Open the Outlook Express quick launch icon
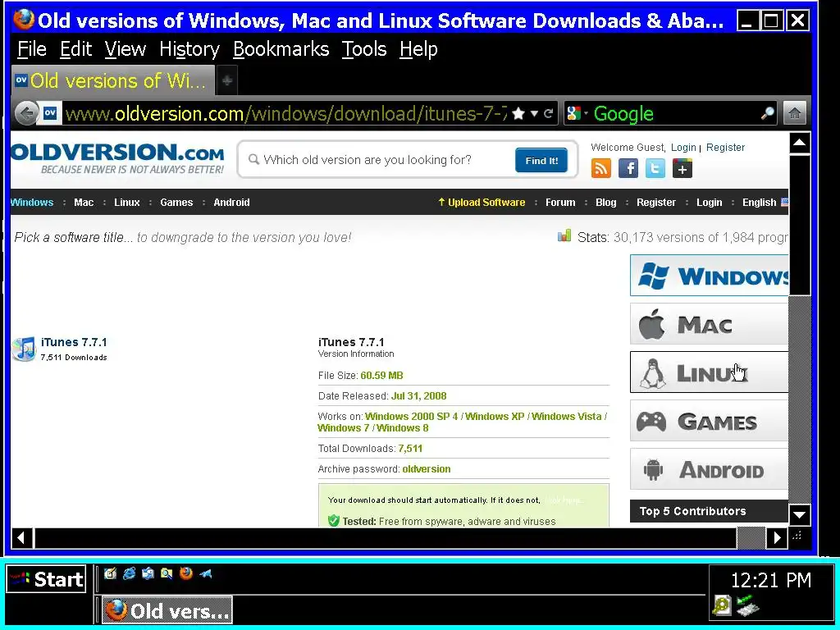 tap(148, 573)
